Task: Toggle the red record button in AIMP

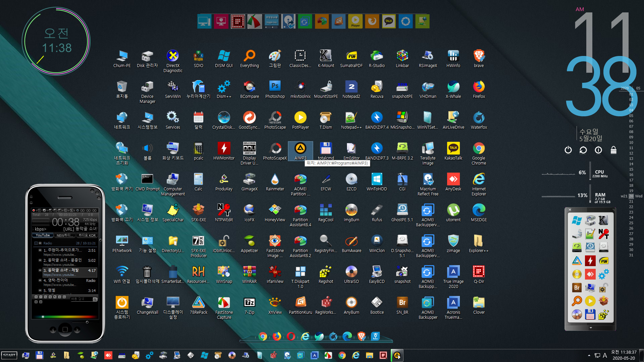Action: coord(34,210)
